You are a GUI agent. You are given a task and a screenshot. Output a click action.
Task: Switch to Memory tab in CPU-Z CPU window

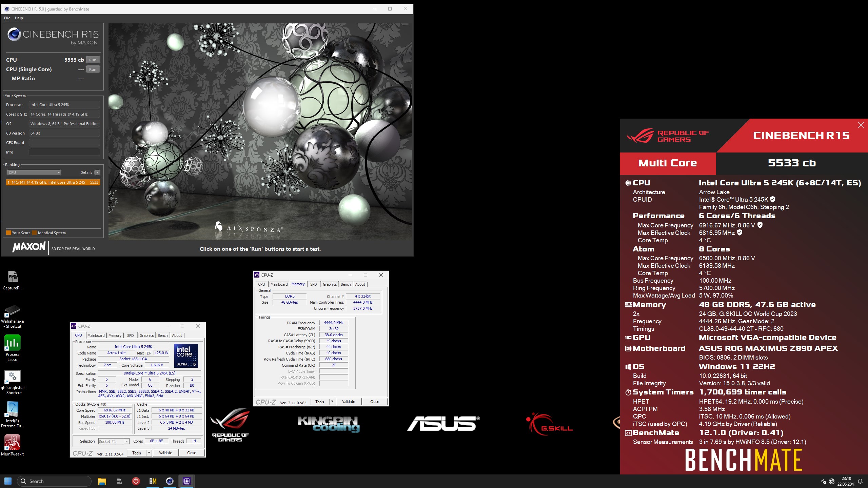pos(115,335)
